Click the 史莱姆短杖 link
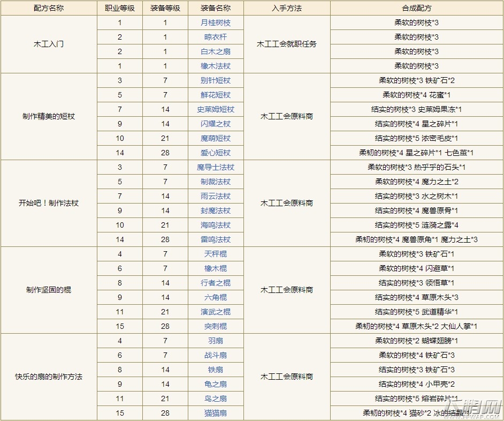The width and height of the screenshot is (504, 421). (216, 110)
